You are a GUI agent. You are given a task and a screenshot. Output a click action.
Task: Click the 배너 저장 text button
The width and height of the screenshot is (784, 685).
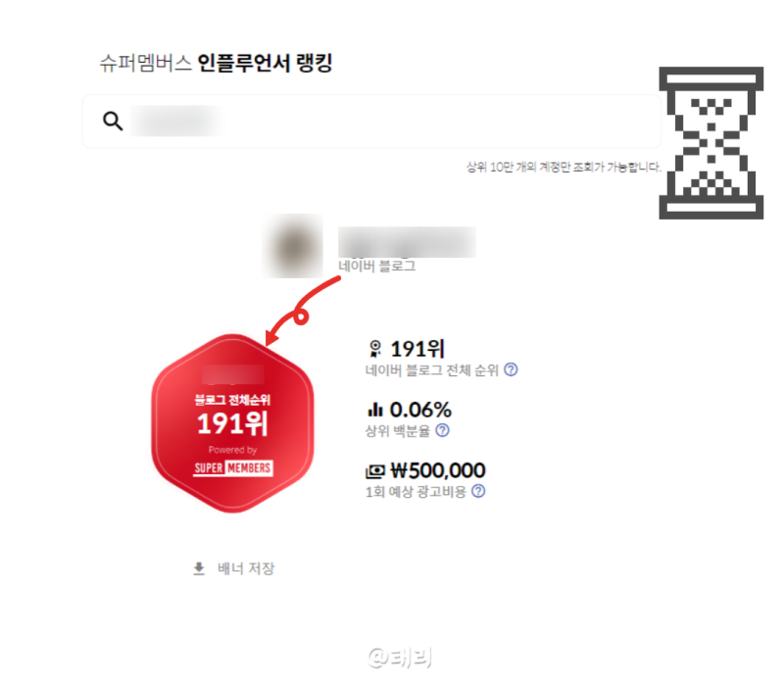point(246,568)
